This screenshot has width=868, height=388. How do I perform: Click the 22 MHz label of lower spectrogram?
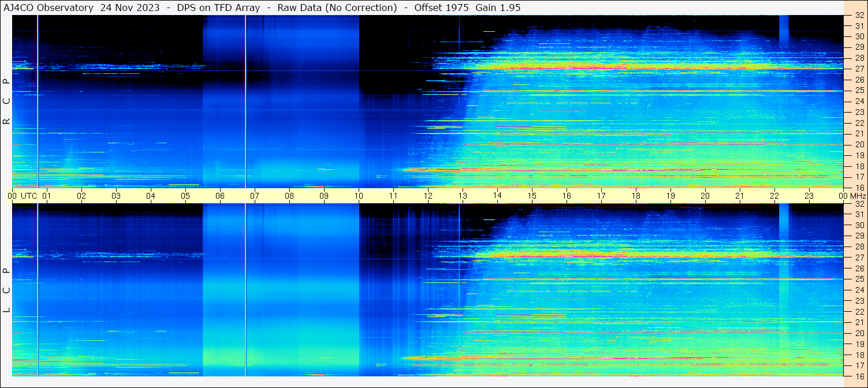[858, 312]
